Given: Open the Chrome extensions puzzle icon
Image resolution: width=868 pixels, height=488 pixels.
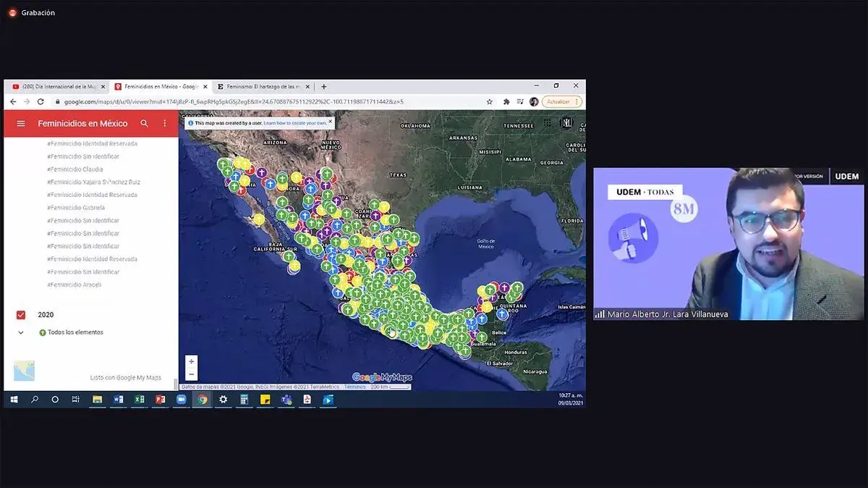Looking at the screenshot, I should point(506,102).
